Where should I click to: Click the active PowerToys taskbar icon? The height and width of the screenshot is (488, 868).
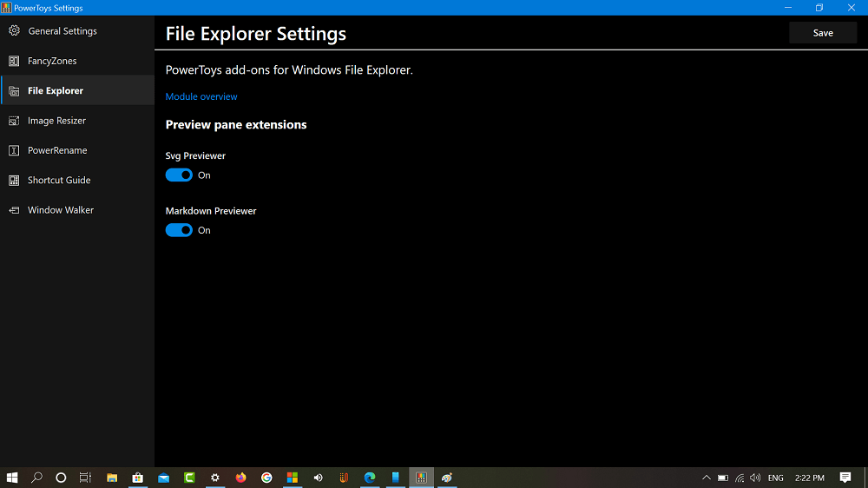tap(421, 478)
